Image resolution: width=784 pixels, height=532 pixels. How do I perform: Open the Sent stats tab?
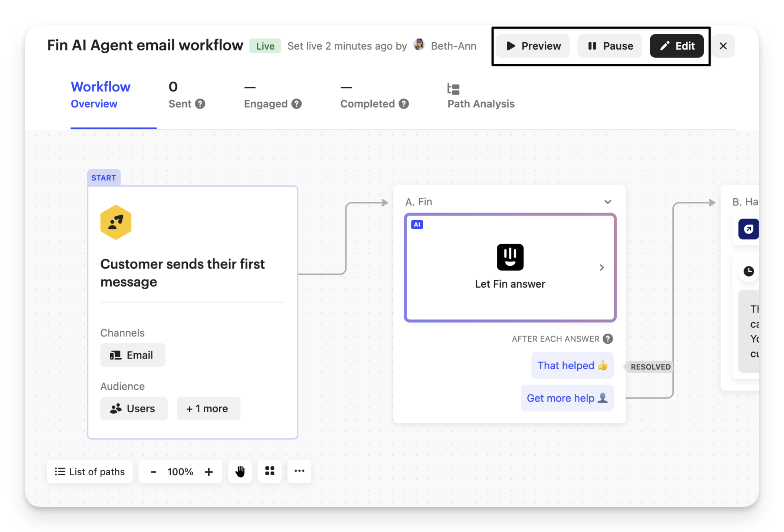(187, 95)
